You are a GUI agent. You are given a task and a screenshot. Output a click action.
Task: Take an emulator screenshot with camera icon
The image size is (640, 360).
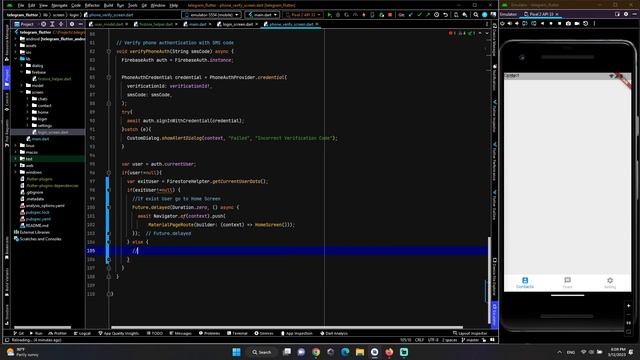(568, 24)
